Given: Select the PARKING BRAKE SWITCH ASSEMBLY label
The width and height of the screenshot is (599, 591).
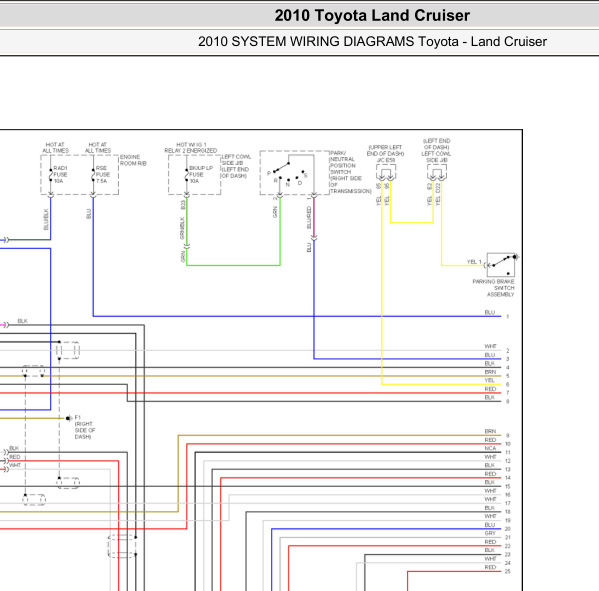Looking at the screenshot, I should [x=494, y=288].
